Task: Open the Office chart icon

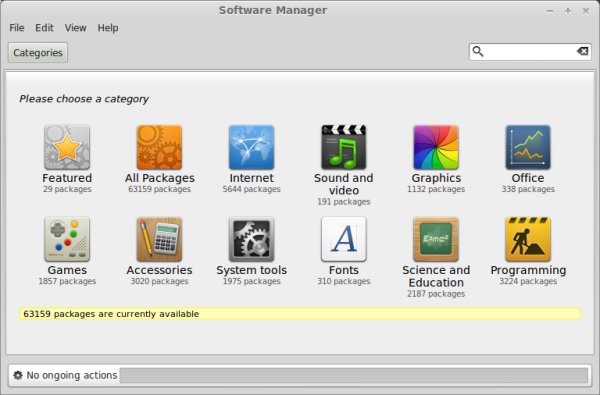Action: click(528, 147)
